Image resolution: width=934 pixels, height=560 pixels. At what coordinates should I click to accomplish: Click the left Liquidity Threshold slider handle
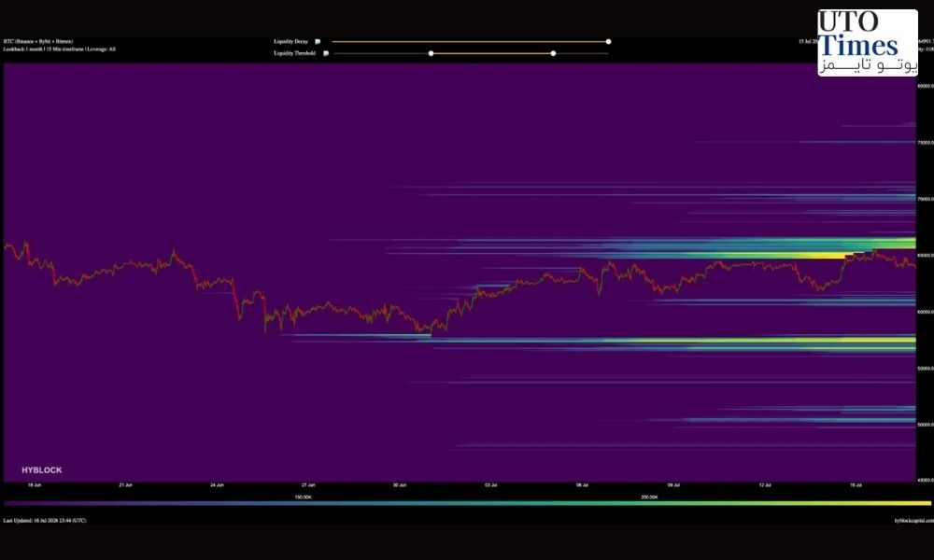(x=431, y=53)
